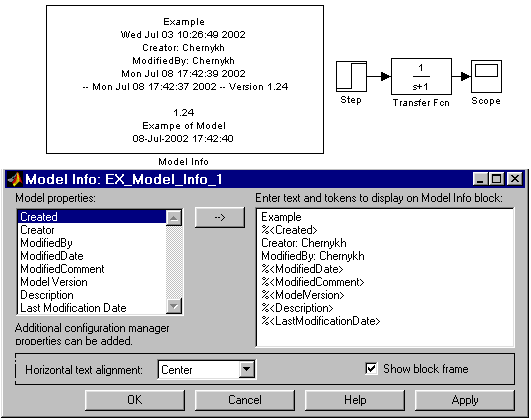Select Created in Model properties list
This screenshot has width=531, height=420.
(x=92, y=217)
